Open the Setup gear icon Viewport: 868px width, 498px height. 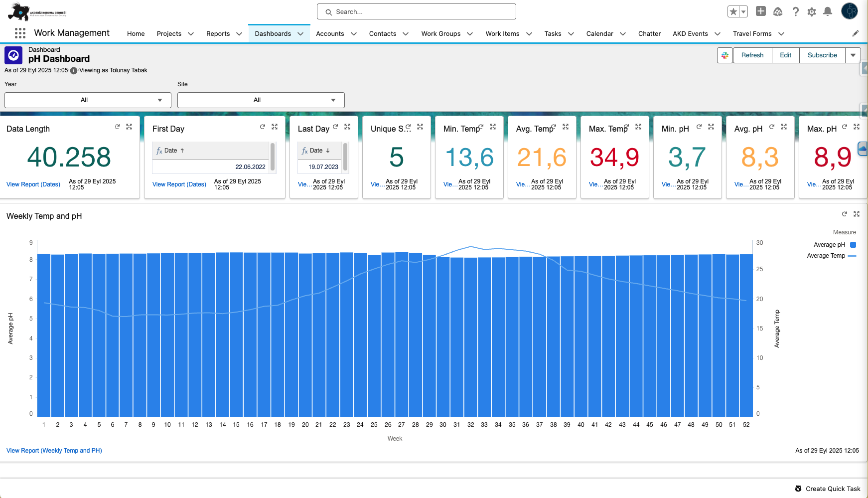pyautogui.click(x=812, y=11)
